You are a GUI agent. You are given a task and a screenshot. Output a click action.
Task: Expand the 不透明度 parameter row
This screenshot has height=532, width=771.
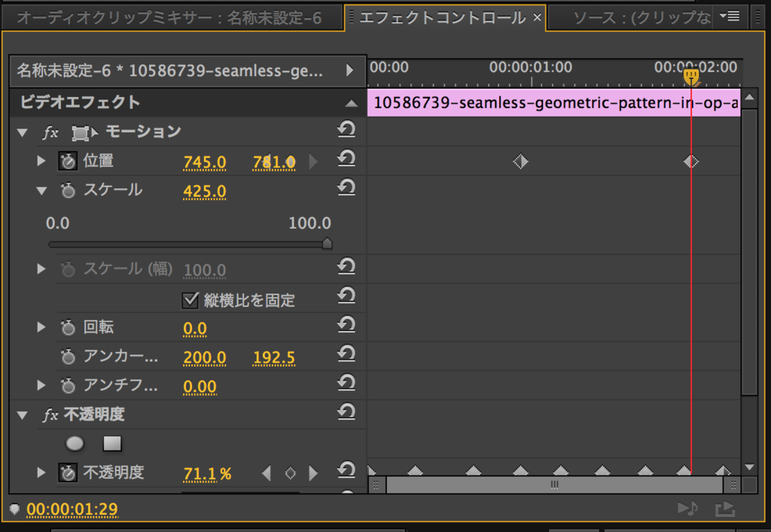(41, 473)
